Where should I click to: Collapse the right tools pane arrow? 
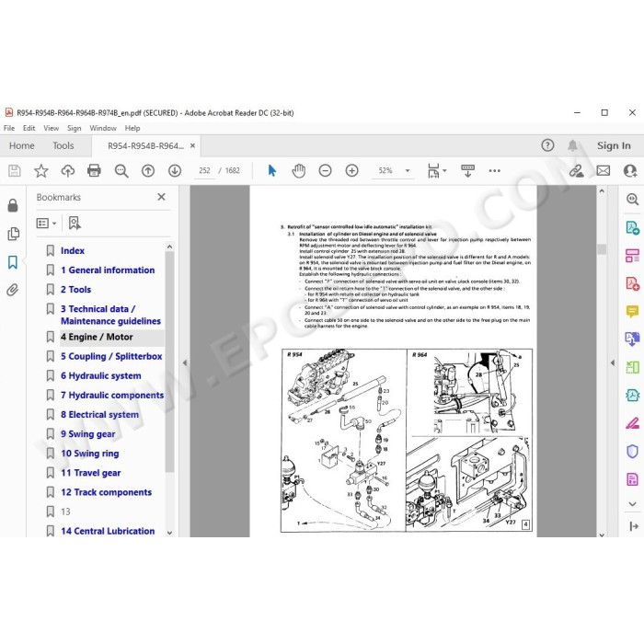(x=613, y=362)
